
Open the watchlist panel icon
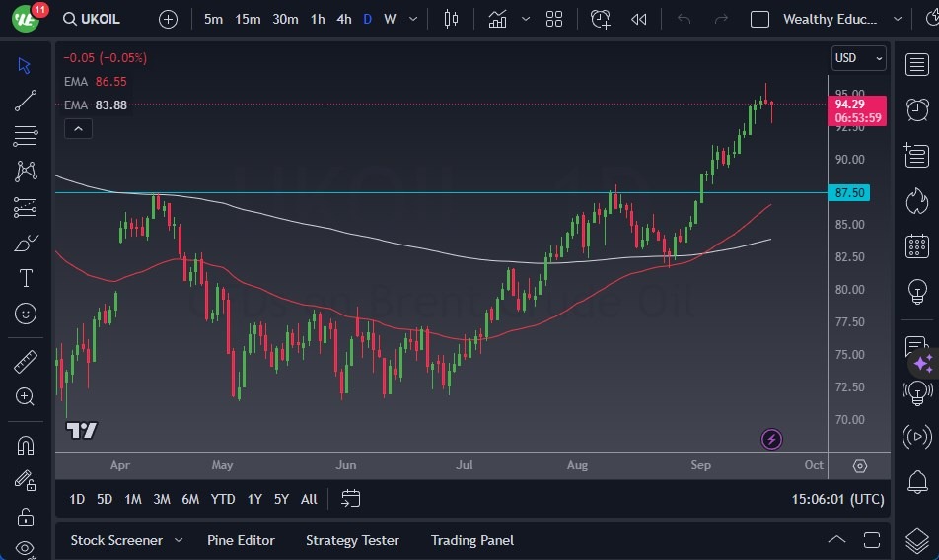click(916, 64)
